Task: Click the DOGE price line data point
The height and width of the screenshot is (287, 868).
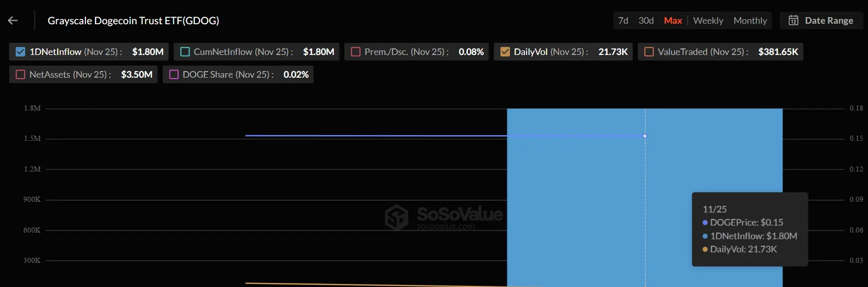Action: pyautogui.click(x=645, y=136)
